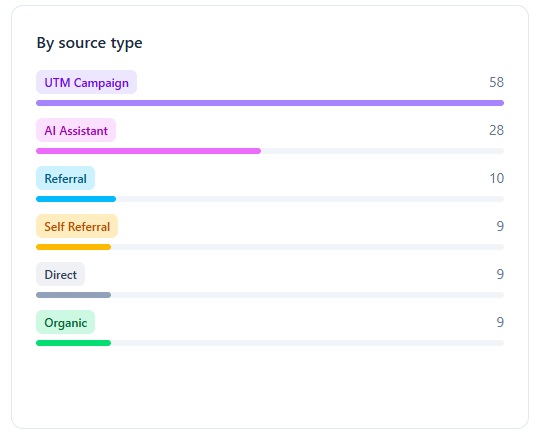
Task: Click the Direct row count 9
Action: (x=500, y=274)
